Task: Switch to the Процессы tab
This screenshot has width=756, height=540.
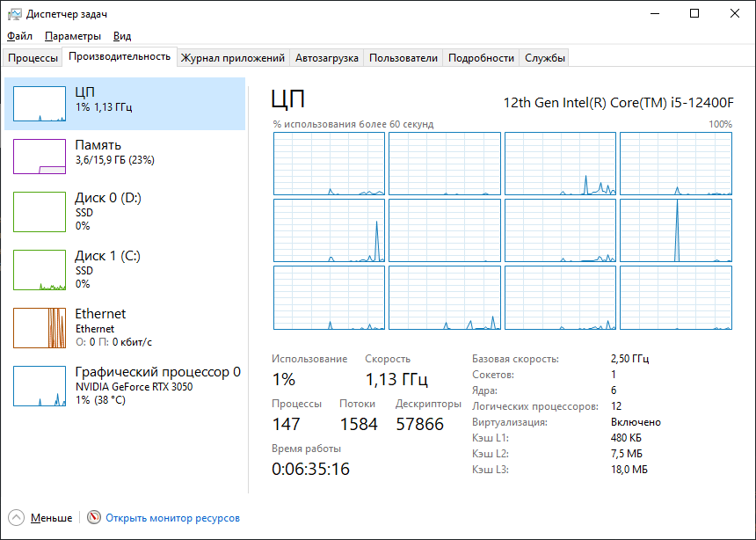Action: point(33,58)
